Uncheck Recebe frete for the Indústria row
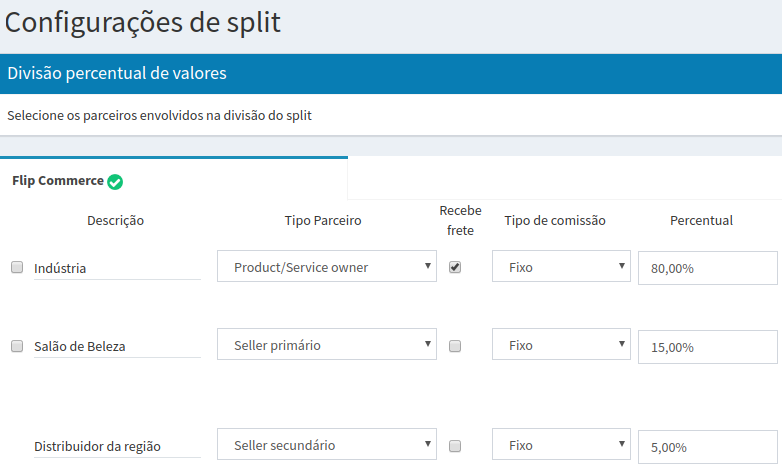 455,267
